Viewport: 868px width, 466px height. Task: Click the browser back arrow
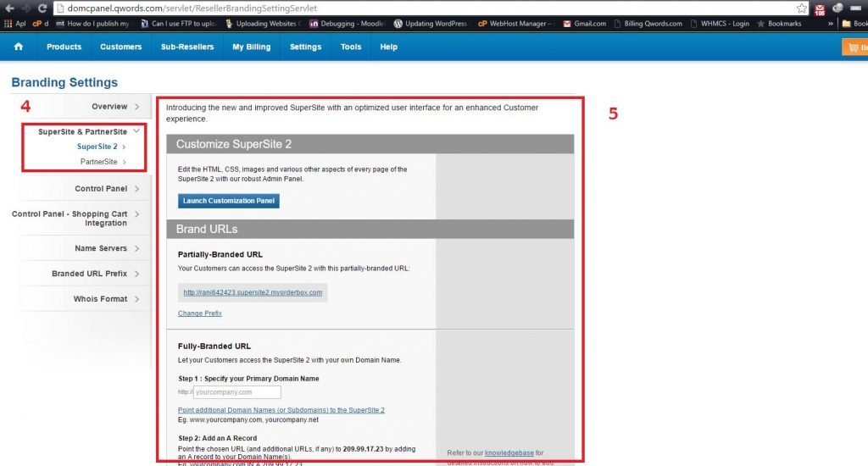click(9, 8)
